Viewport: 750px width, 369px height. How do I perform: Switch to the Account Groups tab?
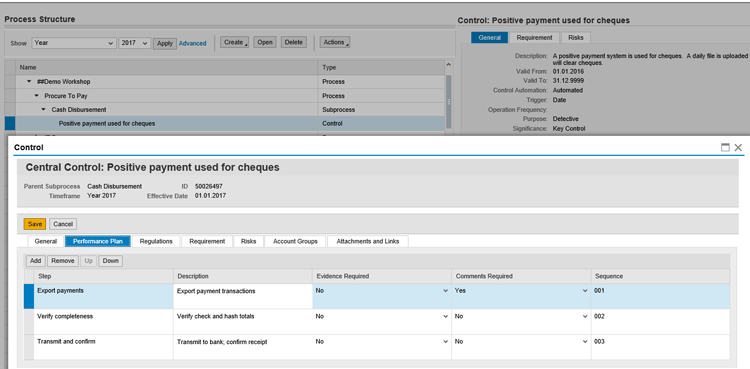click(x=295, y=241)
